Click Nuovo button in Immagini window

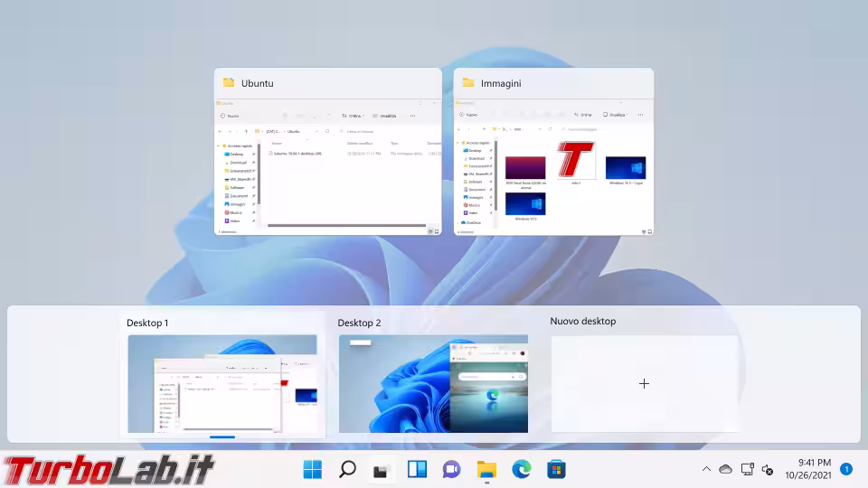[468, 115]
